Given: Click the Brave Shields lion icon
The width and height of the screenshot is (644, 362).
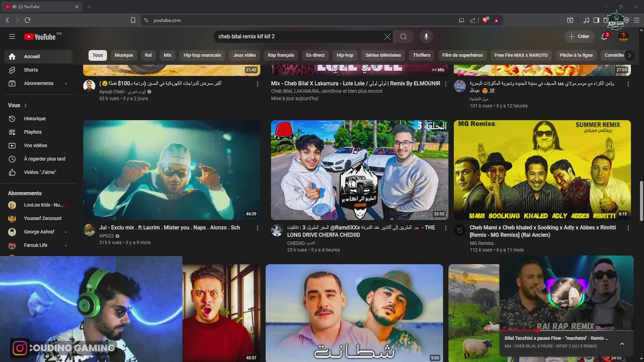Looking at the screenshot, I should click(486, 20).
